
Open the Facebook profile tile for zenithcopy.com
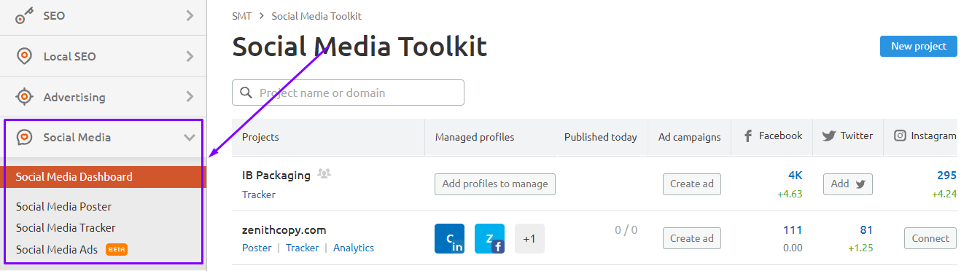489,238
